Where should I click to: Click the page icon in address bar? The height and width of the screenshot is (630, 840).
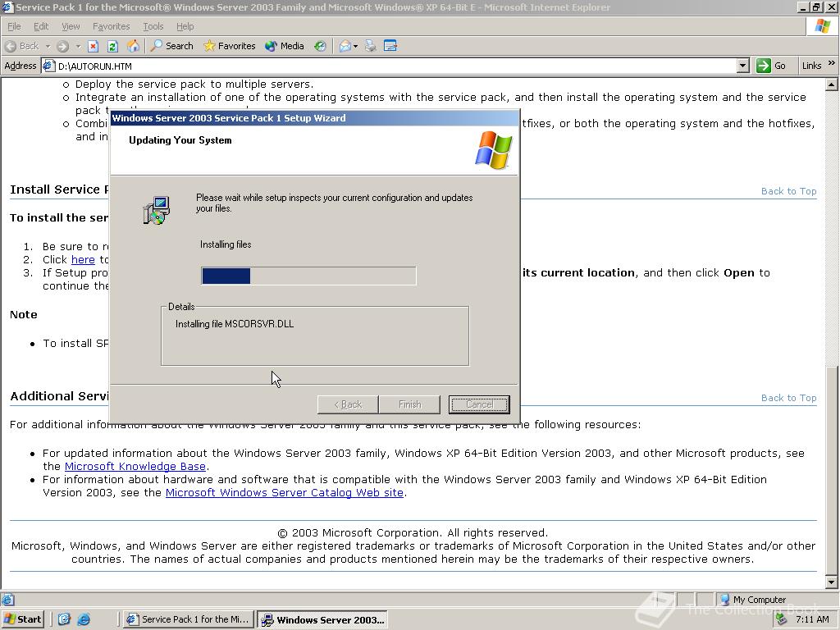coord(48,66)
